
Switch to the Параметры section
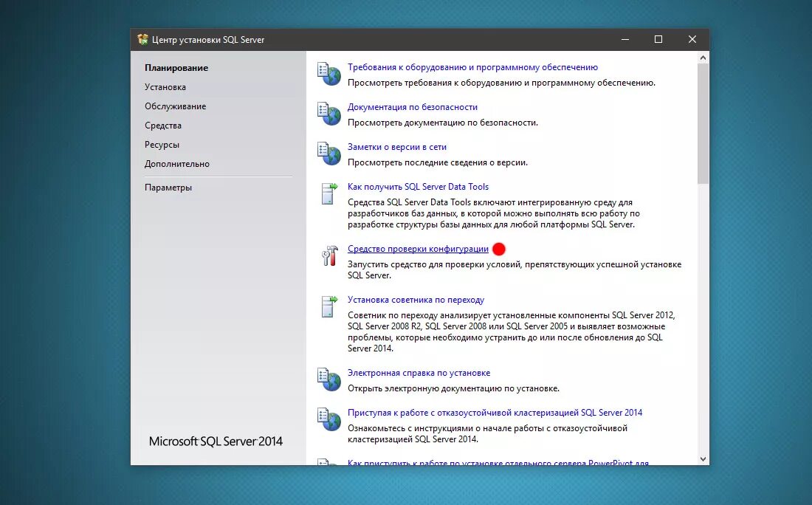(168, 188)
